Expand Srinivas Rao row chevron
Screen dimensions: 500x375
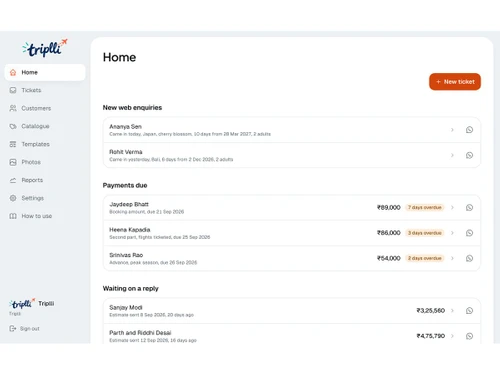[x=452, y=258]
